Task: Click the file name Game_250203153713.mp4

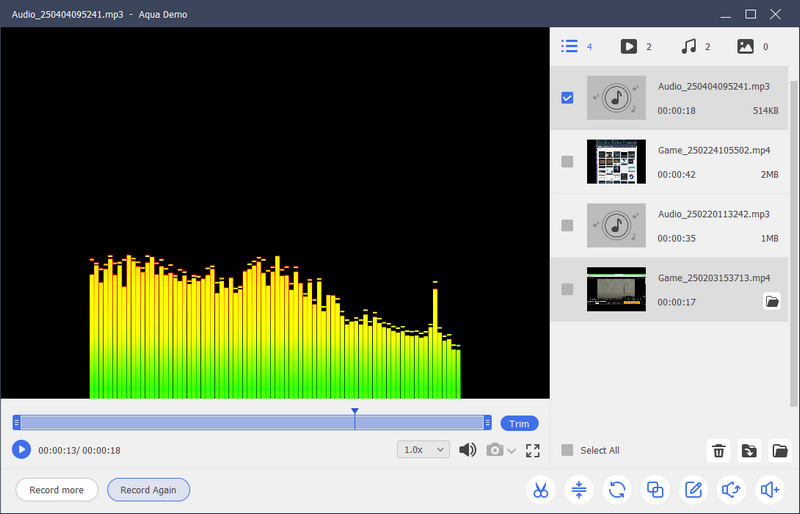Action: pyautogui.click(x=714, y=278)
